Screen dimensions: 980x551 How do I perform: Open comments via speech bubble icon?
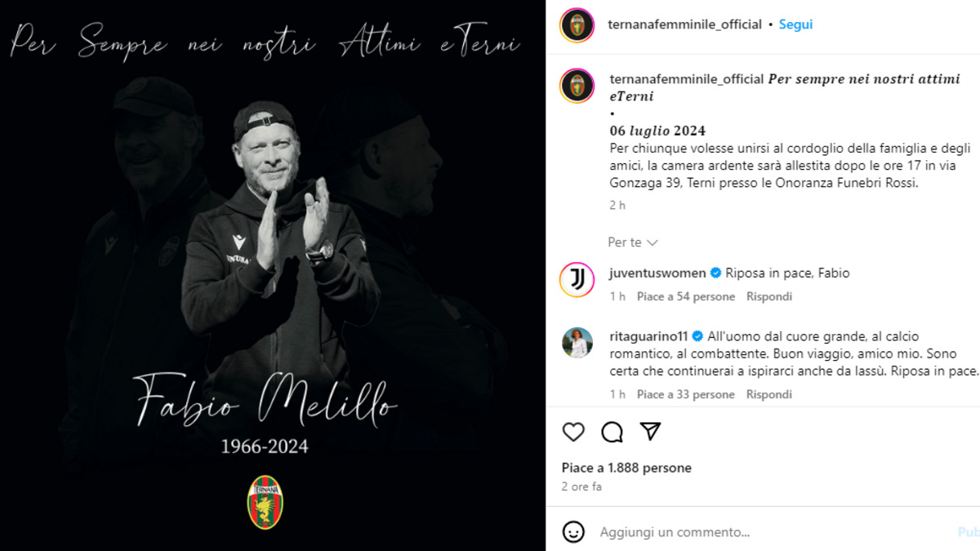click(x=612, y=432)
